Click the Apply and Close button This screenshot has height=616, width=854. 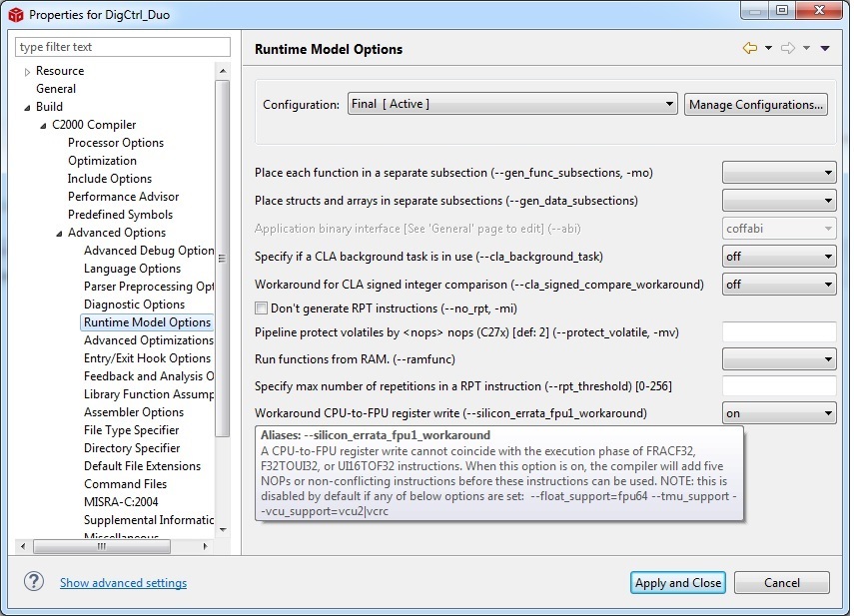tap(678, 583)
